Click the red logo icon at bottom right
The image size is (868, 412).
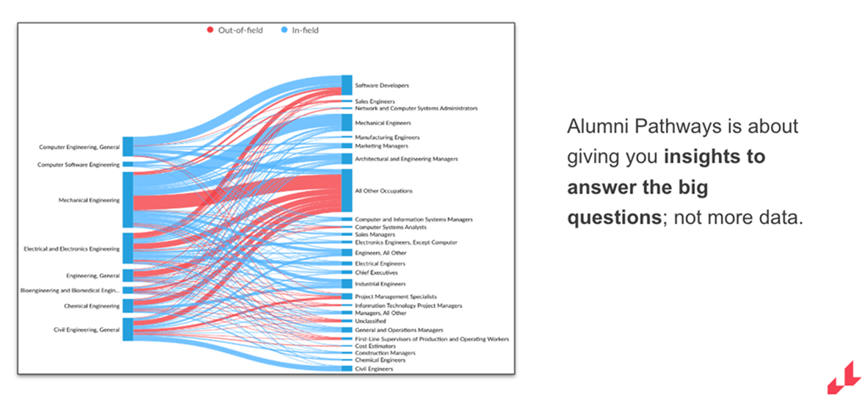(845, 377)
